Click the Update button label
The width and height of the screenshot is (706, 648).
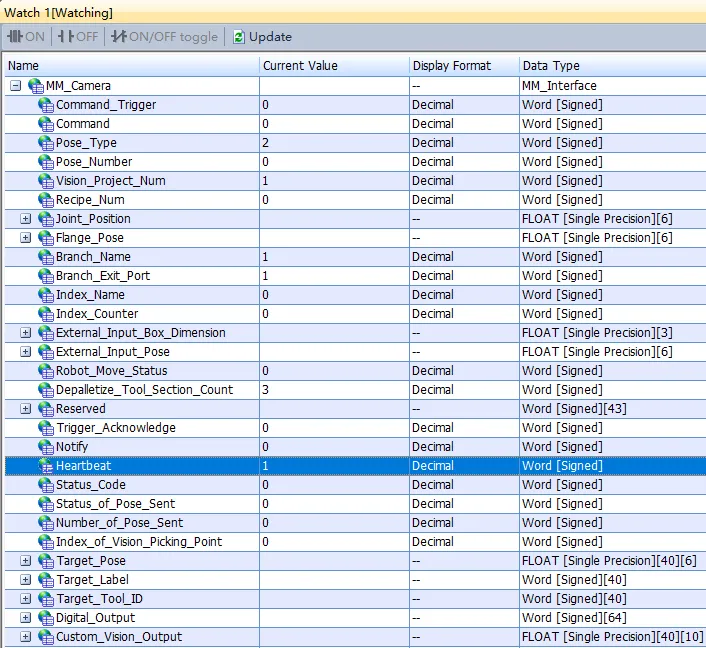pos(270,37)
